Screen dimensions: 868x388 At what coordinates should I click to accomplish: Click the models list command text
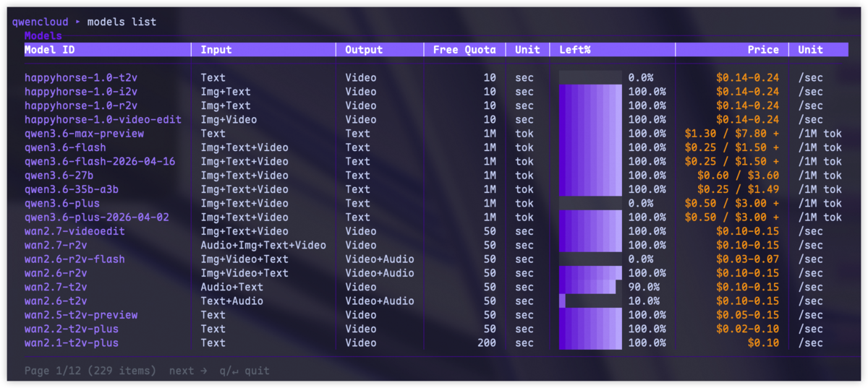click(x=122, y=22)
